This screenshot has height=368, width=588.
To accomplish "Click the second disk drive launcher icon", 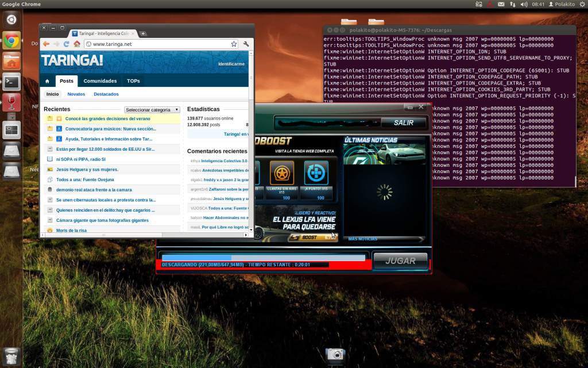I will click(x=11, y=171).
